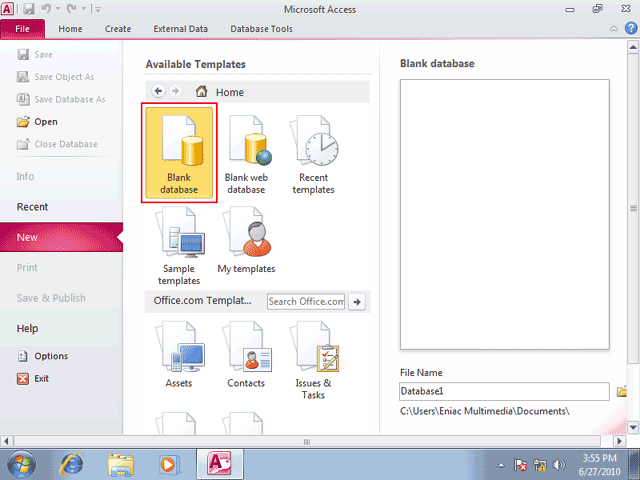Switch to the External Data tab
The height and width of the screenshot is (480, 640).
coord(180,29)
